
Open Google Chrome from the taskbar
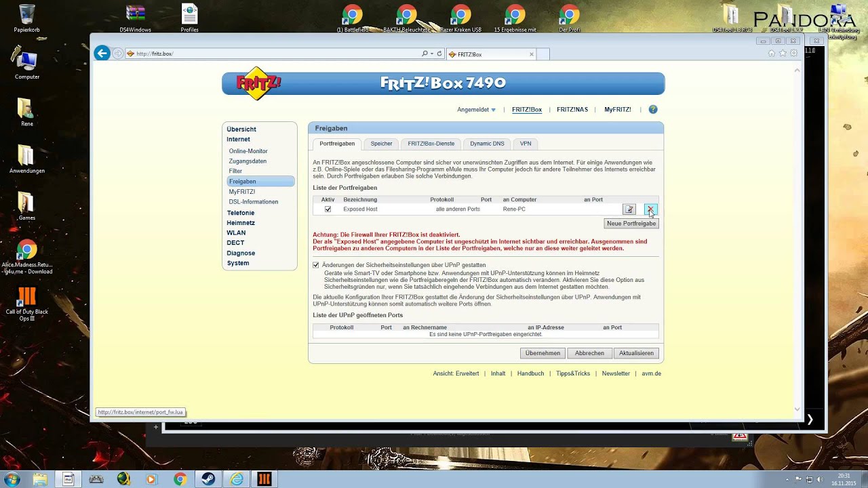coord(180,479)
